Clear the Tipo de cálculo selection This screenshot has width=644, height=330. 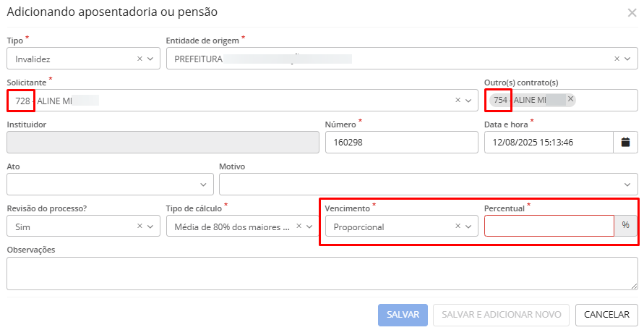pyautogui.click(x=299, y=227)
